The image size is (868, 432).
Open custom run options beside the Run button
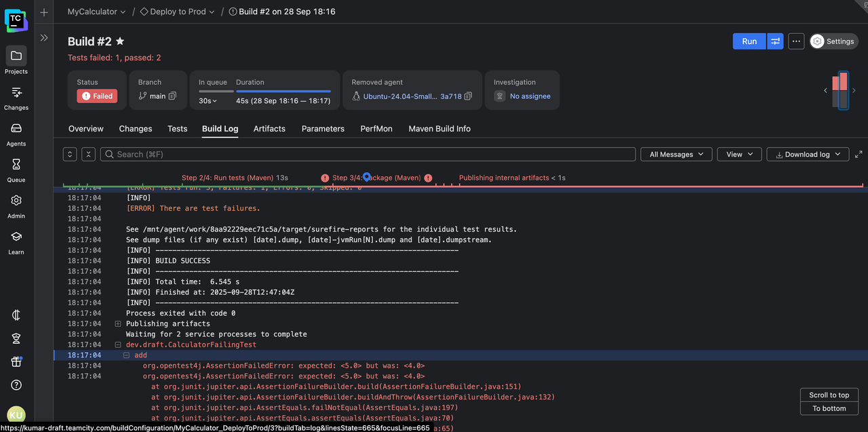pos(775,41)
